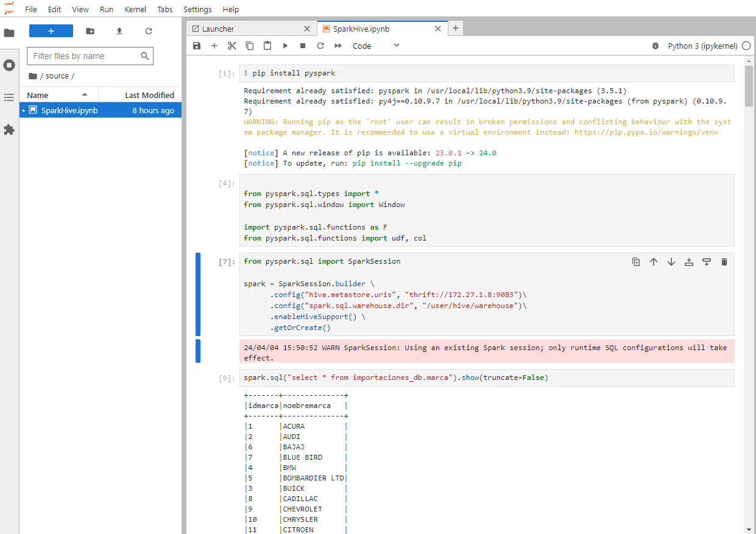Save the notebook with the disk icon
Screen dimensions: 756x534
click(196, 46)
